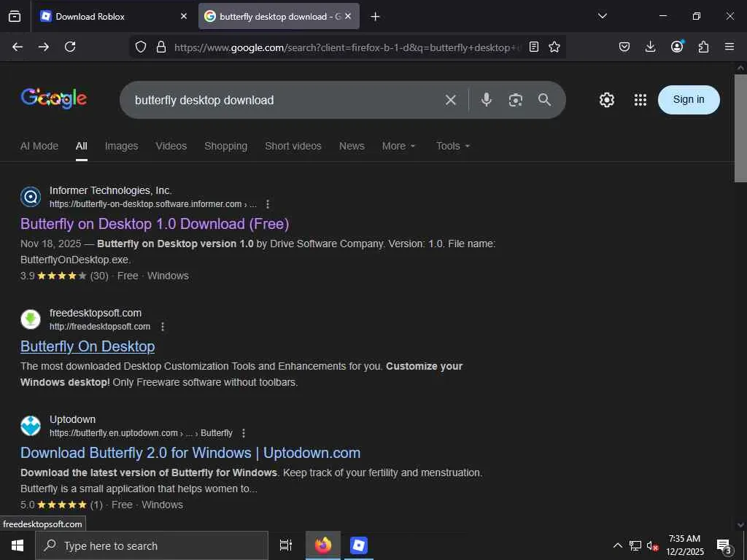The width and height of the screenshot is (747, 560).
Task: Clear the Google search box
Action: tap(451, 100)
